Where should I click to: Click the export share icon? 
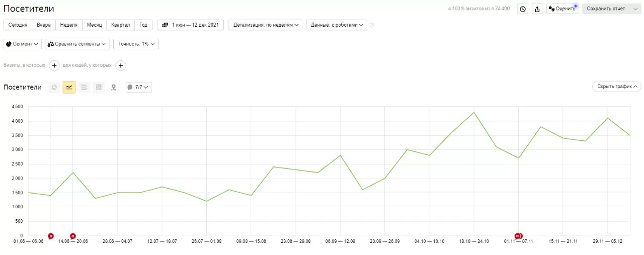[537, 9]
